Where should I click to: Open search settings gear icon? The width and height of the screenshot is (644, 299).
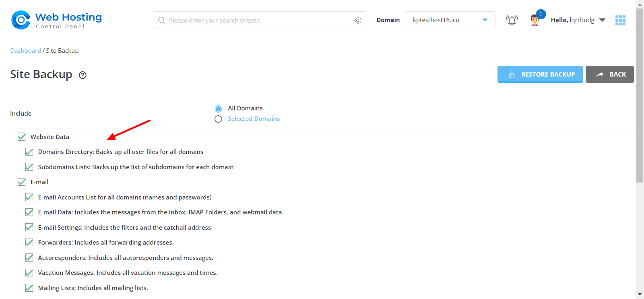357,21
